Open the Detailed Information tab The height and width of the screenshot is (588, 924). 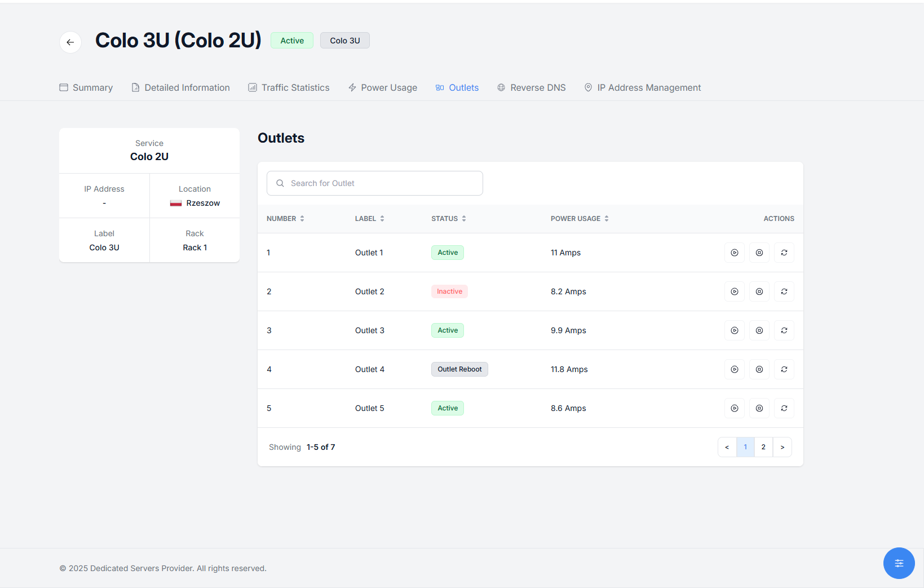pyautogui.click(x=180, y=87)
